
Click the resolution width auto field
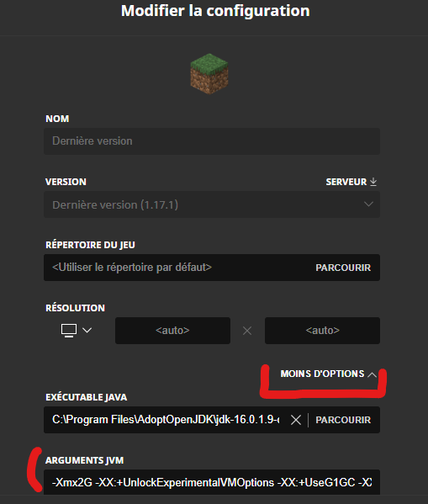(172, 331)
